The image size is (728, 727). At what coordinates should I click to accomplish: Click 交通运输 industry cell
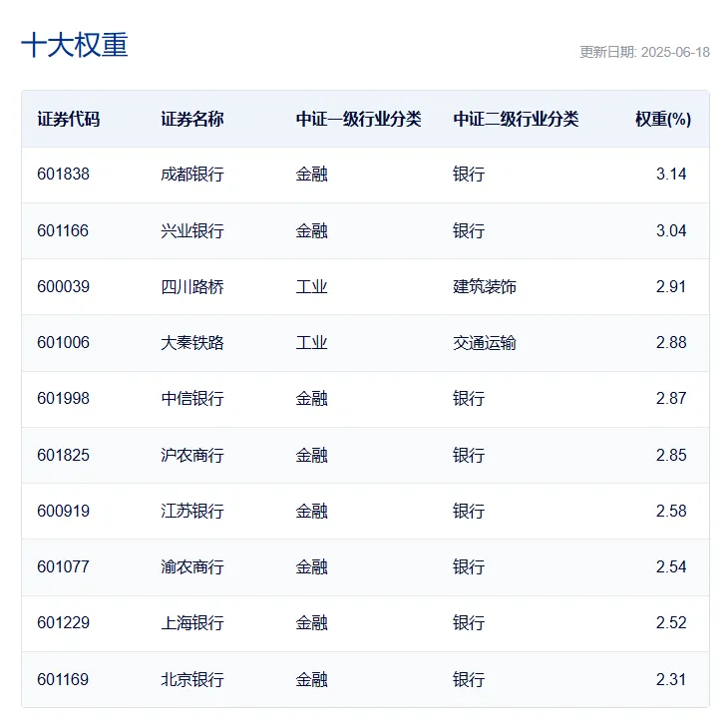click(x=485, y=343)
